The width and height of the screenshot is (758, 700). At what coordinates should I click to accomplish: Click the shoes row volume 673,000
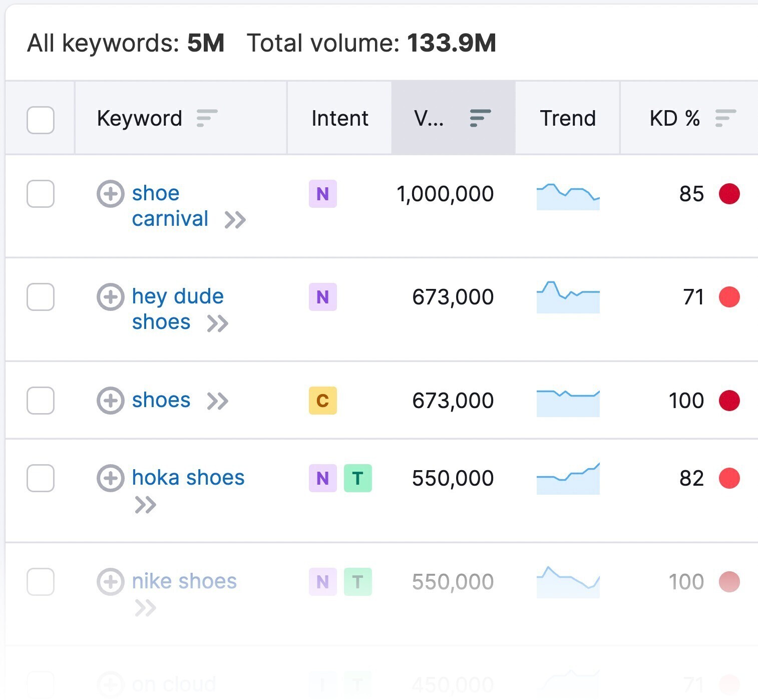point(453,401)
